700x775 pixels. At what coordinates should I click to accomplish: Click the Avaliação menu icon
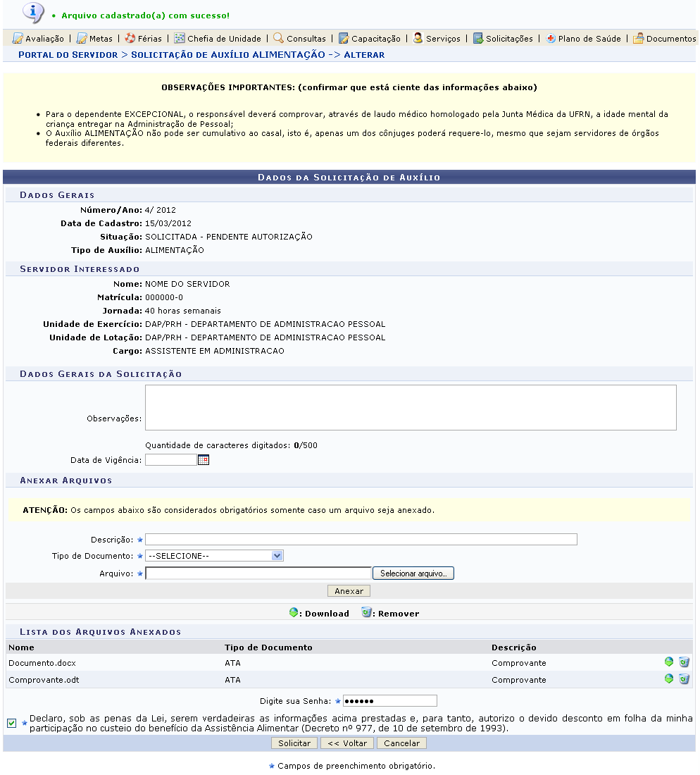18,38
